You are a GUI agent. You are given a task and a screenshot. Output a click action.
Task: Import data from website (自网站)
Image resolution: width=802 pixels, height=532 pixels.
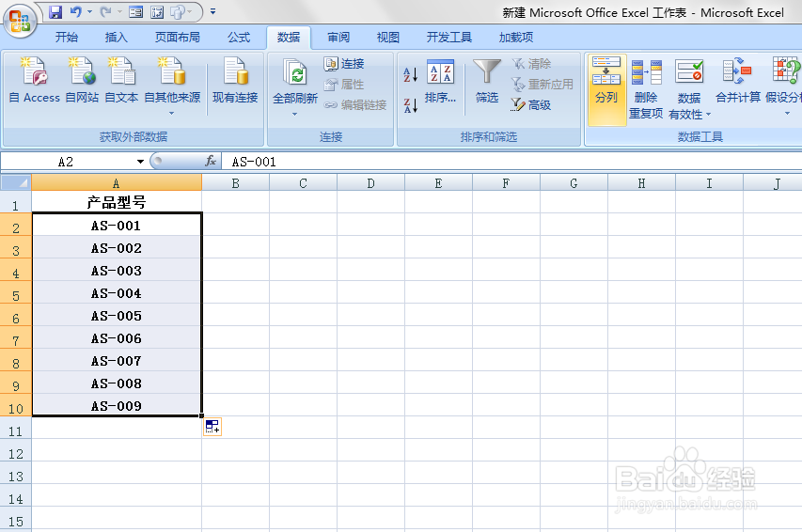[x=82, y=79]
